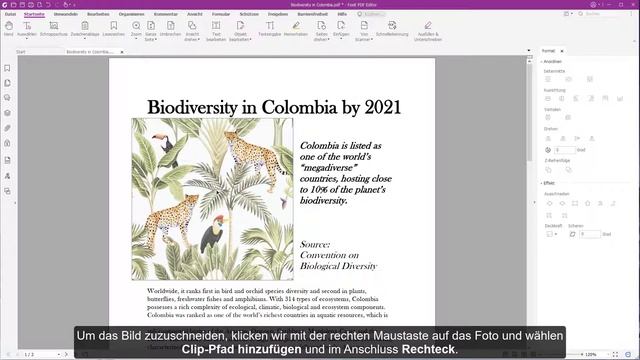
Task: Click the rotation degree input field
Action: point(564,150)
